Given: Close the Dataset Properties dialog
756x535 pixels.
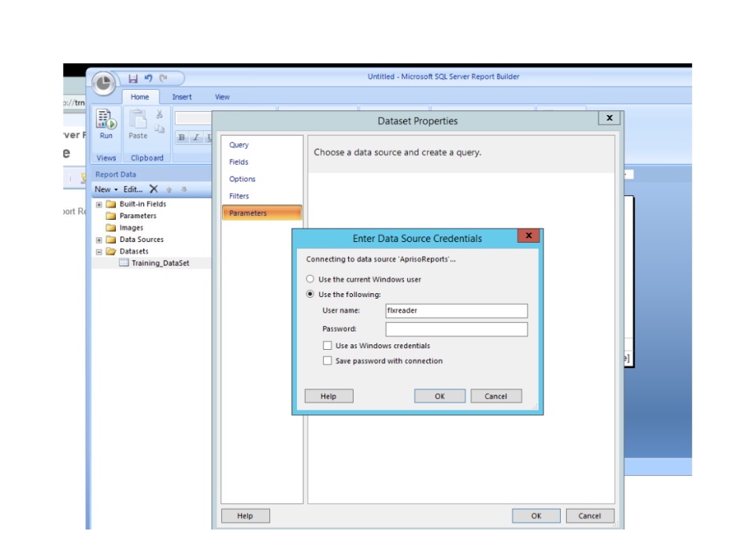Looking at the screenshot, I should tap(610, 117).
